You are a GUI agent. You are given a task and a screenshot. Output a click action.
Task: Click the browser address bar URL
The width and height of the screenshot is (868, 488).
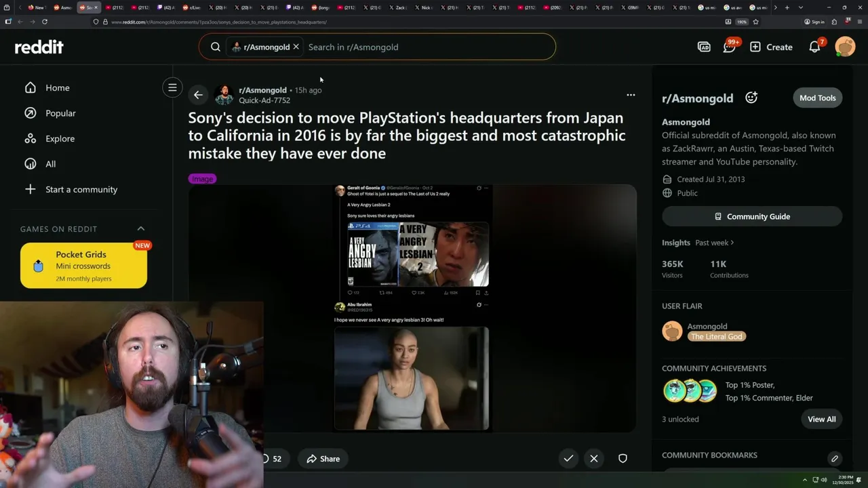[218, 22]
